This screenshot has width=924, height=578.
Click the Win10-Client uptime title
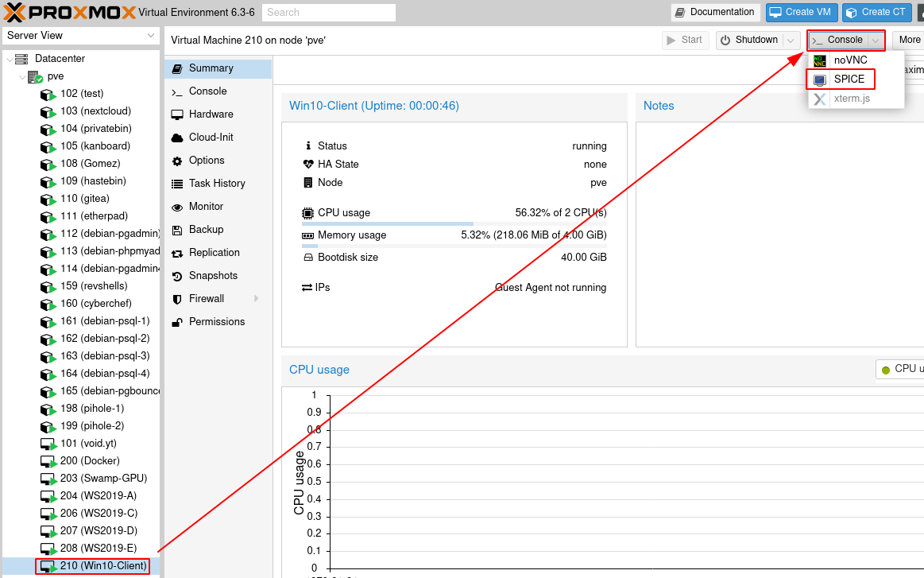pos(374,107)
